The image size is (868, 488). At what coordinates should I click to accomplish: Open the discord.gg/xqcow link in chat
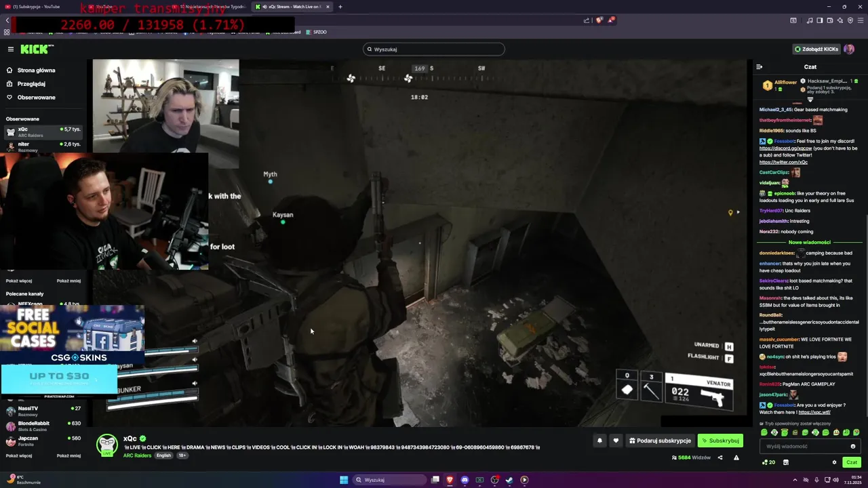click(785, 148)
